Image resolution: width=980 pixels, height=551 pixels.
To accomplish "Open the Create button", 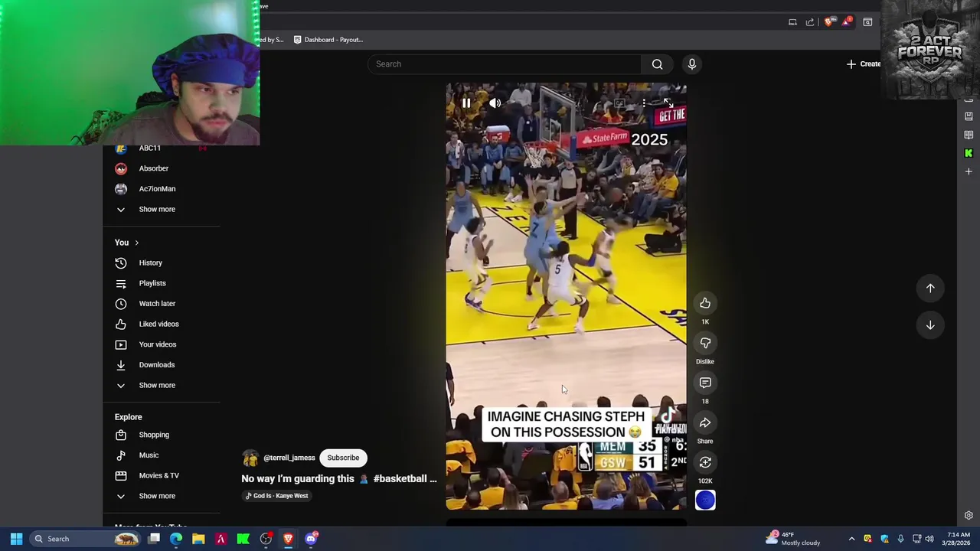I will [864, 64].
